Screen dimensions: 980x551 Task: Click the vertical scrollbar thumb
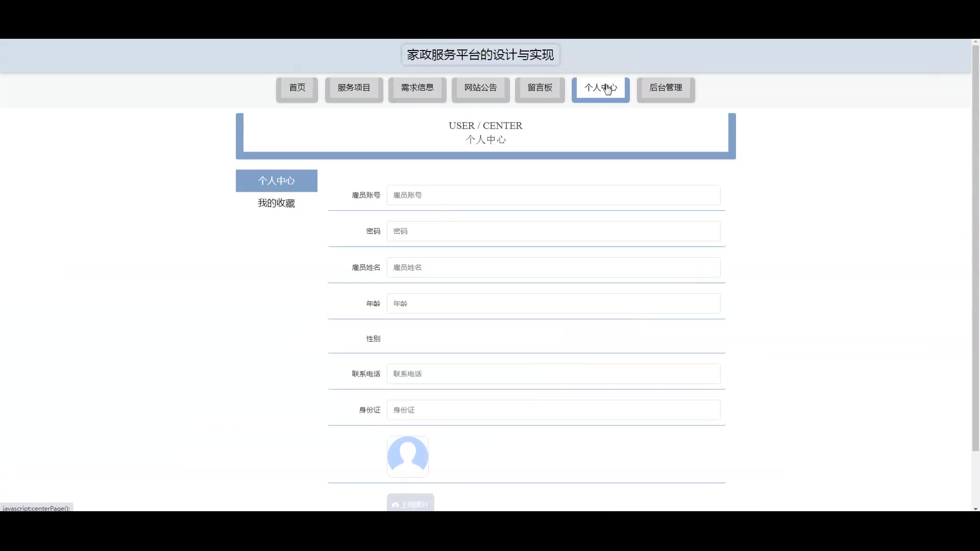(975, 248)
